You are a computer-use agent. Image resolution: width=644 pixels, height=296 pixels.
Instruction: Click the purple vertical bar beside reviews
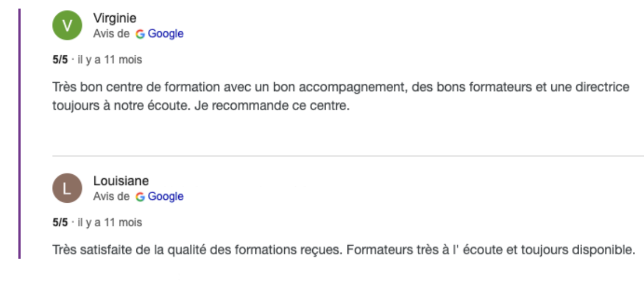[x=20, y=133]
